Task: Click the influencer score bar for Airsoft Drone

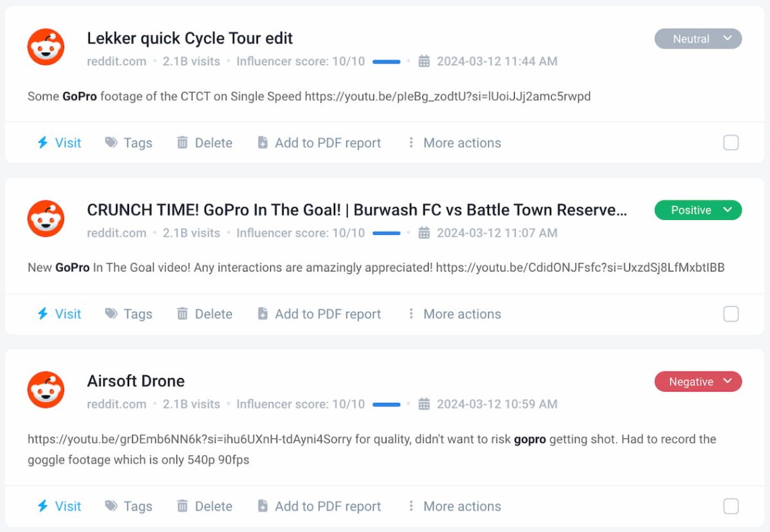Action: point(386,404)
